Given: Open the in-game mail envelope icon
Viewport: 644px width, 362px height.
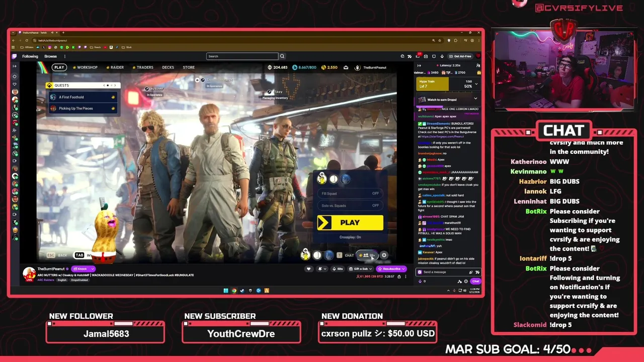Looking at the screenshot, I should (346, 67).
